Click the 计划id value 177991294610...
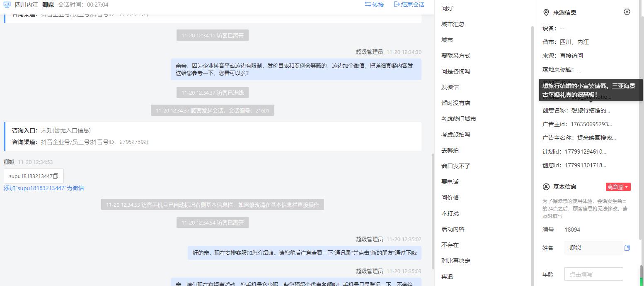 pos(586,152)
